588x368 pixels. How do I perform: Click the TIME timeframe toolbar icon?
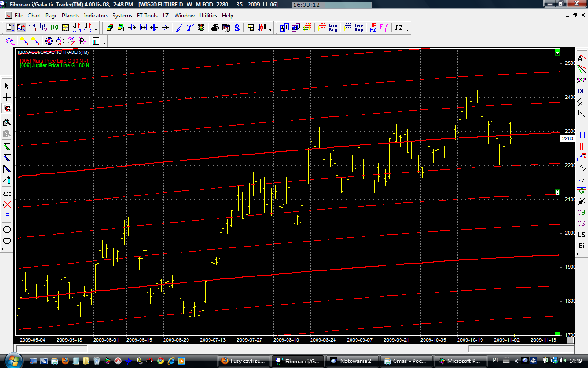click(87, 28)
